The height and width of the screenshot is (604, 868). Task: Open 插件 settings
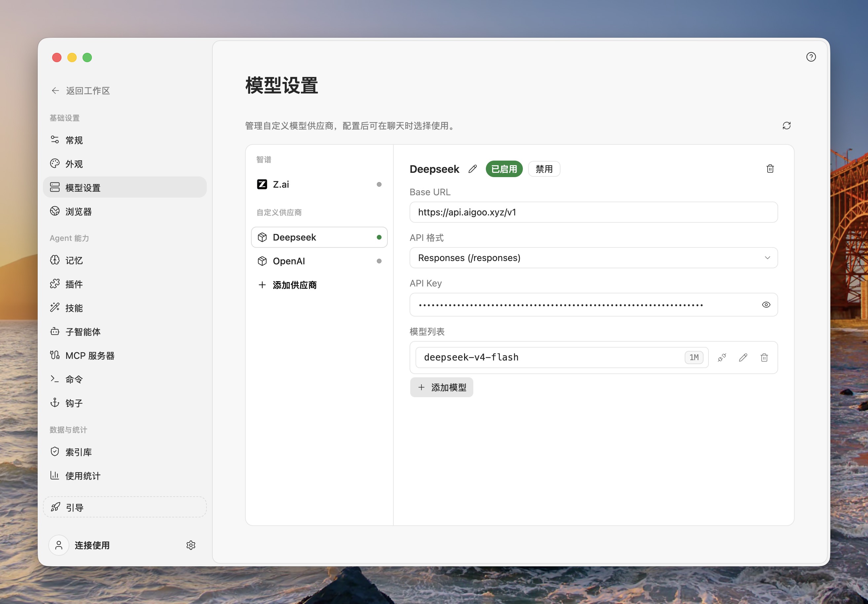click(125, 284)
